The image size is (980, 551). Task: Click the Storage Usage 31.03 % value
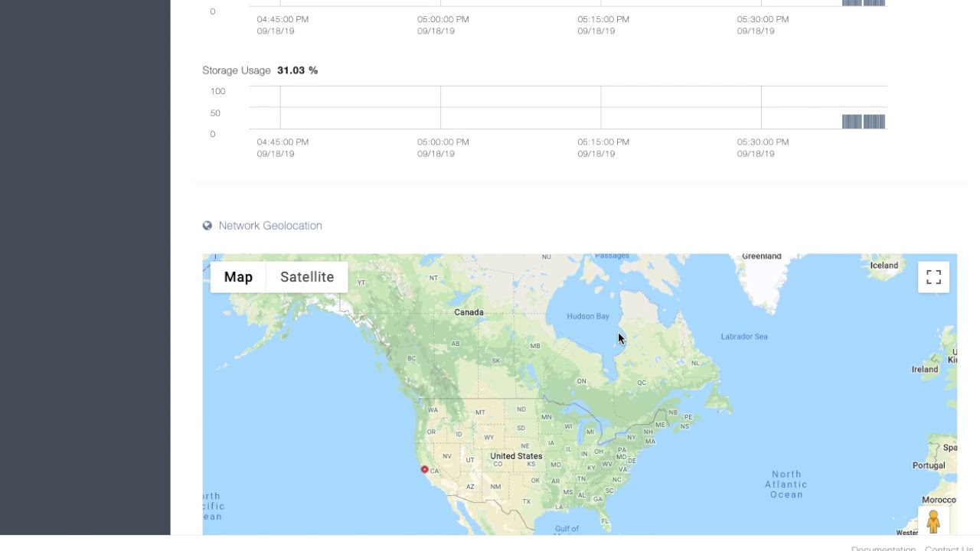[x=297, y=70]
